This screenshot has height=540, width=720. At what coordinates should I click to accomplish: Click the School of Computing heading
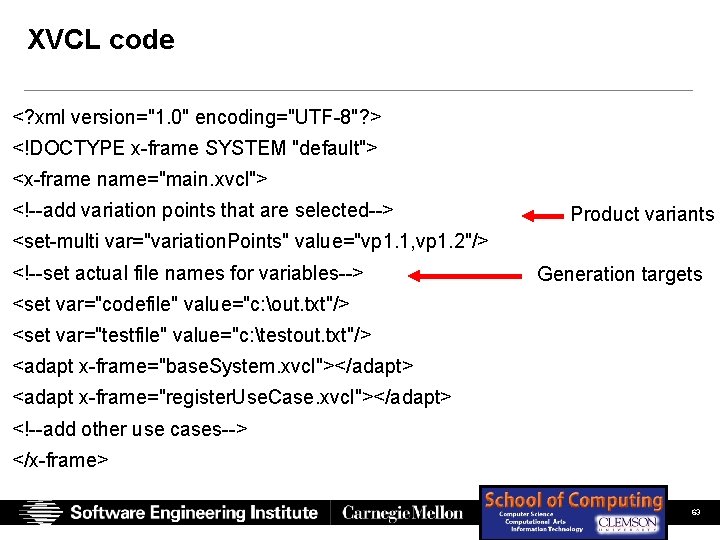point(574,500)
